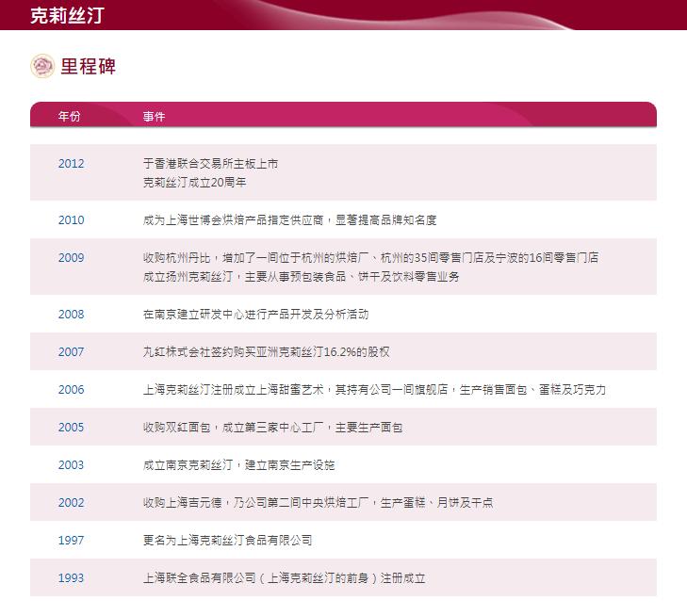The height and width of the screenshot is (616, 687).
Task: Click the 事件 column header
Action: click(154, 117)
